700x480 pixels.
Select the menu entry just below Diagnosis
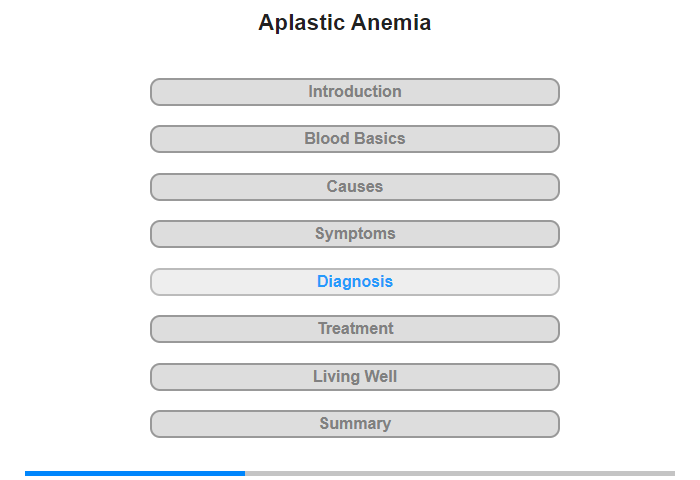click(355, 329)
